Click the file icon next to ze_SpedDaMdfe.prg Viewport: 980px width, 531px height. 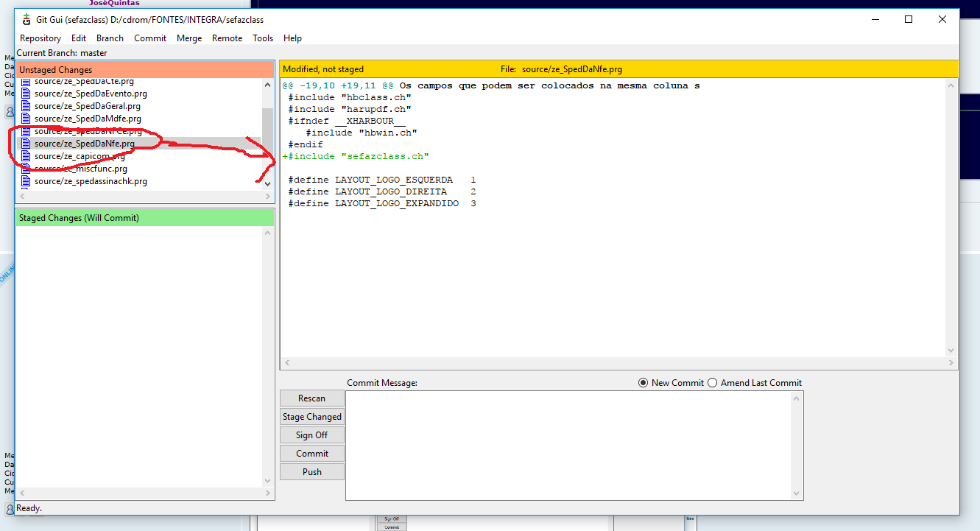[x=27, y=119]
